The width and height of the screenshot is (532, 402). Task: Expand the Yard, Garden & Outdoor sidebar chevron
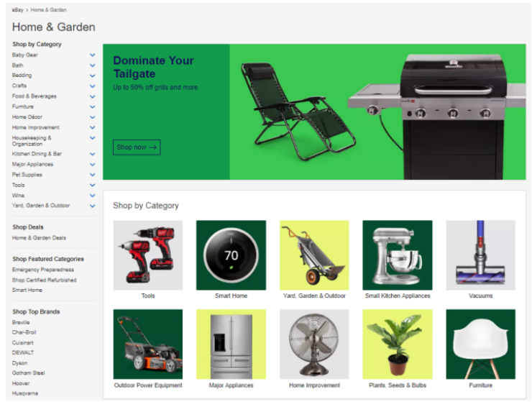click(92, 206)
